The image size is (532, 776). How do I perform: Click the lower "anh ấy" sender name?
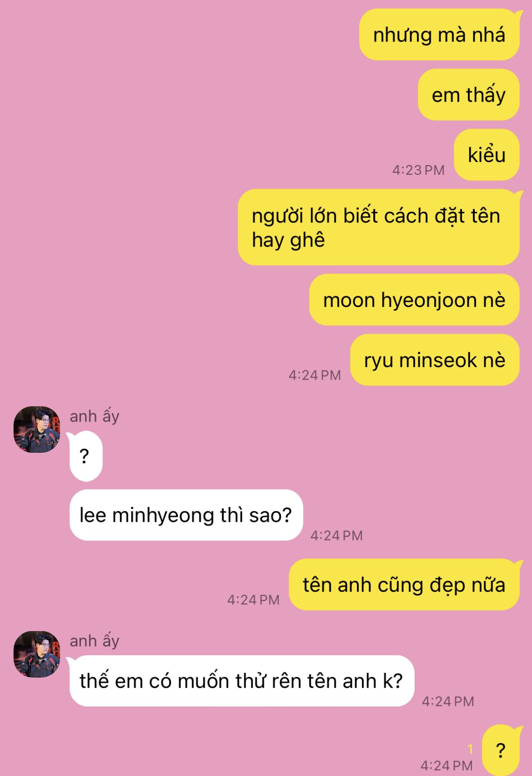[x=94, y=641]
